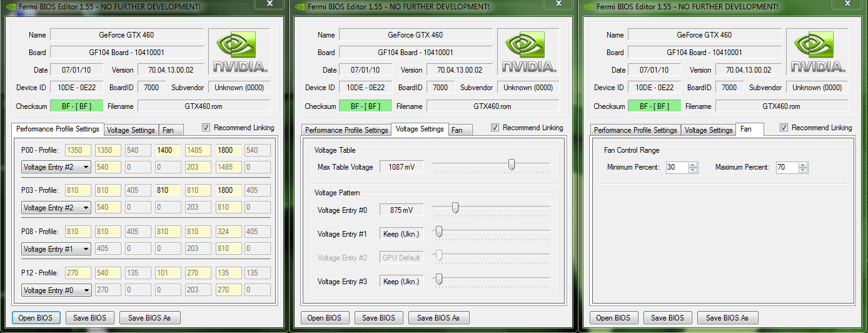Screen dimensions: 868x333
Task: Click the NVIDIA logo in the Performance Profile window
Action: click(240, 51)
